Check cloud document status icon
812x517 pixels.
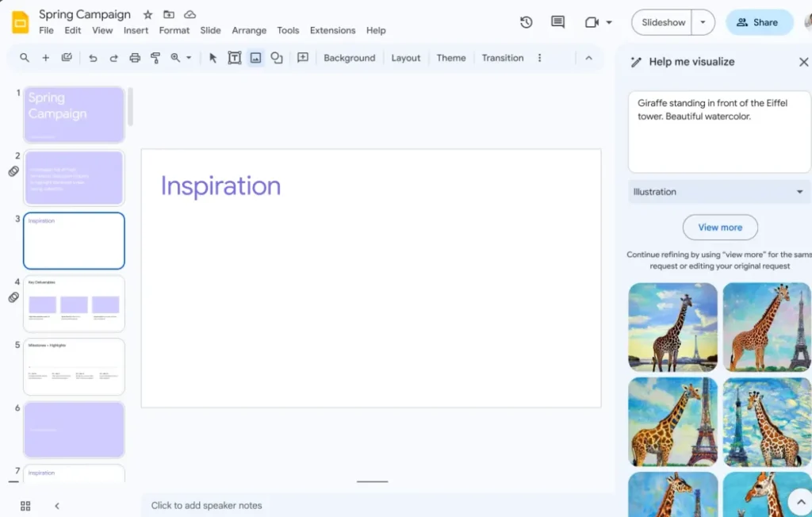tap(190, 14)
